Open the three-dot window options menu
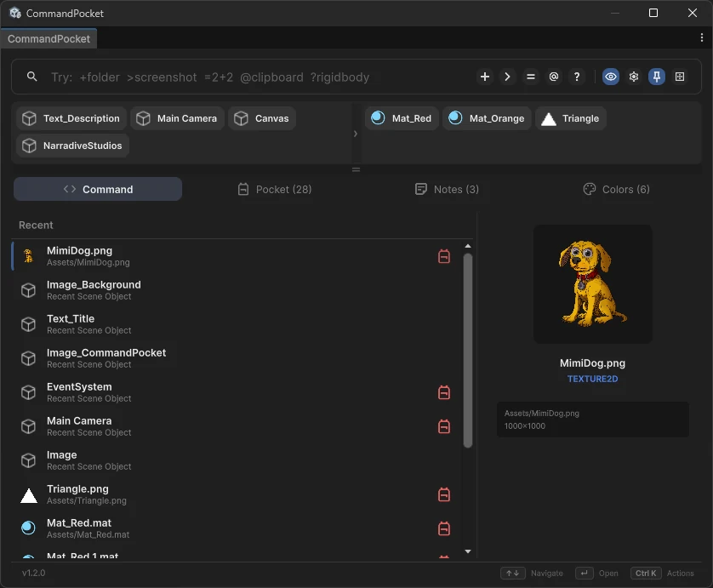713x588 pixels. point(702,37)
